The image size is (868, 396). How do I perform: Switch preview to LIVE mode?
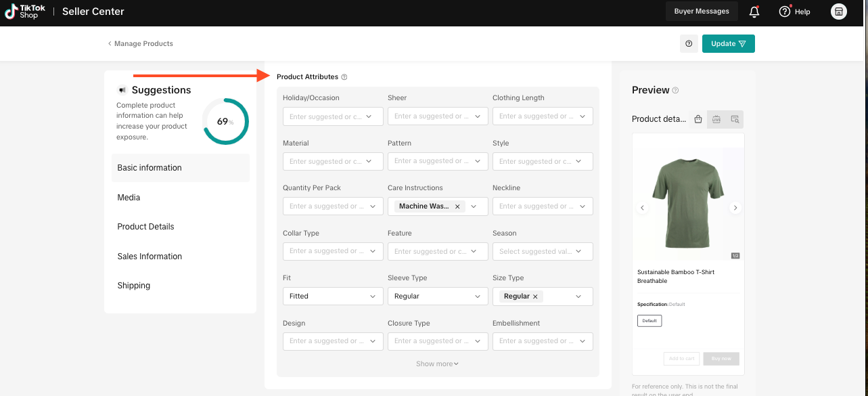(716, 119)
